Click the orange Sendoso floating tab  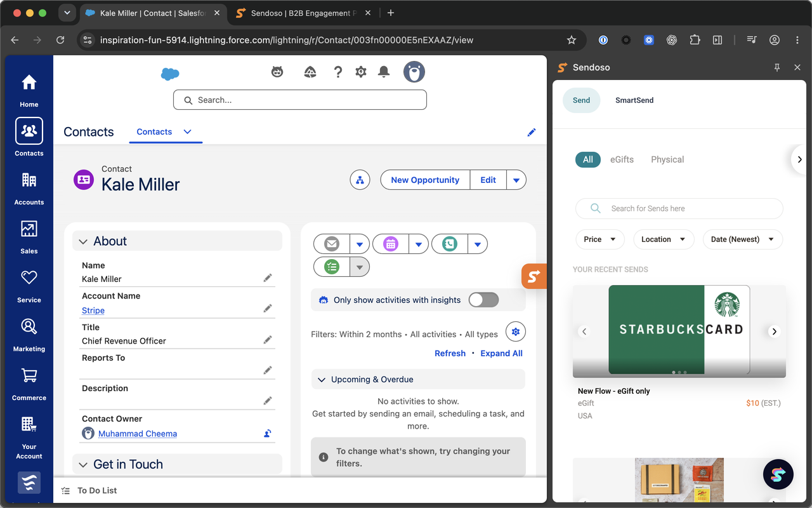coord(534,276)
